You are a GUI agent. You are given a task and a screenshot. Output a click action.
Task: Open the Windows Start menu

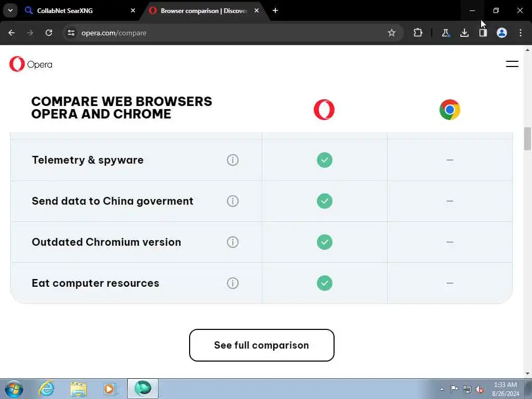pyautogui.click(x=14, y=389)
